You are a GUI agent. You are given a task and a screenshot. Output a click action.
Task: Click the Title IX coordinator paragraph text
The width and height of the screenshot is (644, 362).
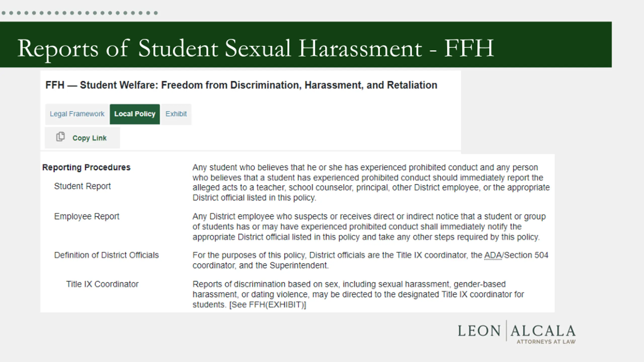pyautogui.click(x=358, y=294)
